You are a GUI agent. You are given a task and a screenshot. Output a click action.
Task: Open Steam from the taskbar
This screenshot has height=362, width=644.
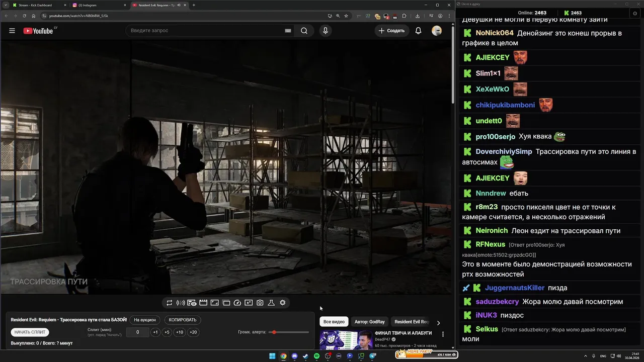click(x=305, y=356)
